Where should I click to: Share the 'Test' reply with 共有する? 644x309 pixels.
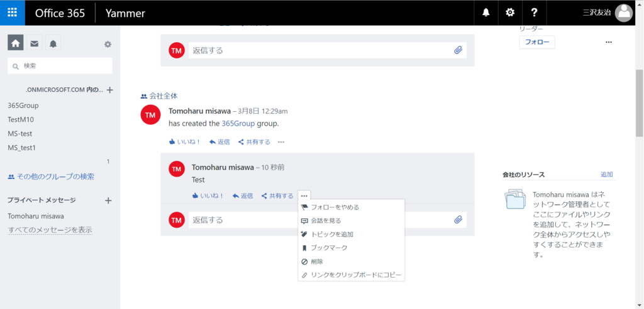pyautogui.click(x=277, y=196)
